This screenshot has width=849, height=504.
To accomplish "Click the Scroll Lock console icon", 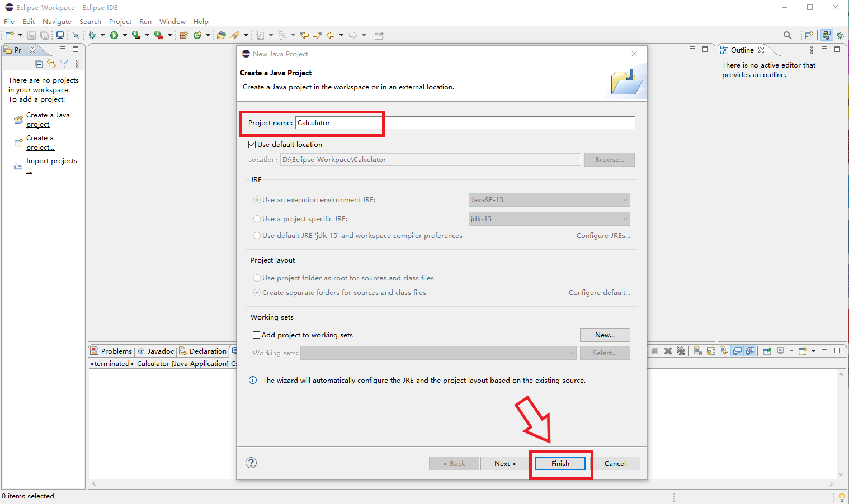I will click(x=711, y=351).
